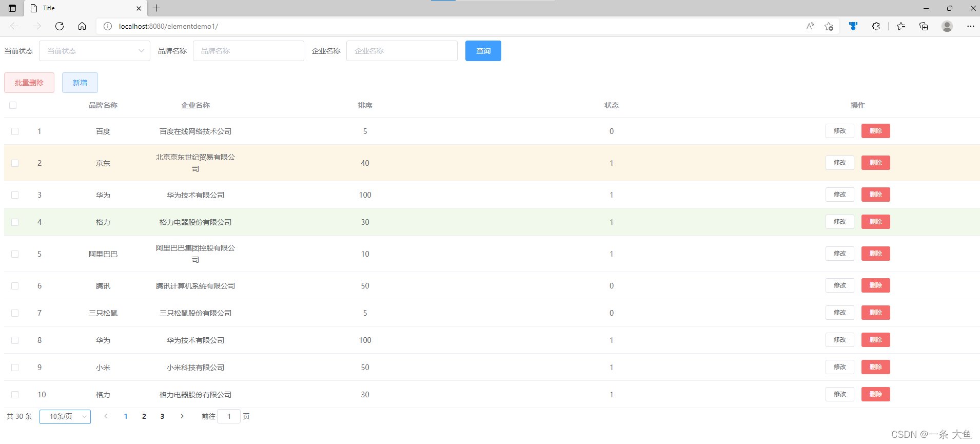This screenshot has height=444, width=980.
Task: Click the 企业名称 column header
Action: pos(195,105)
